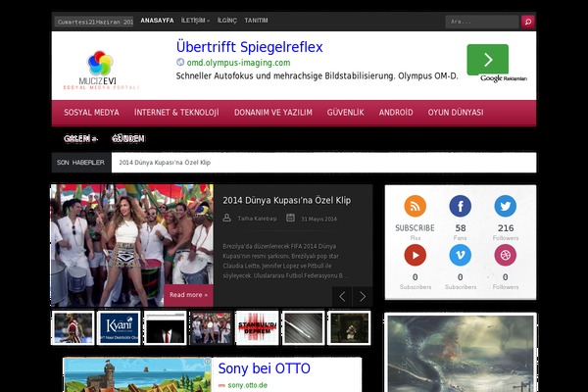Open sony.otto.de link
The width and height of the screenshot is (588, 392).
(248, 385)
